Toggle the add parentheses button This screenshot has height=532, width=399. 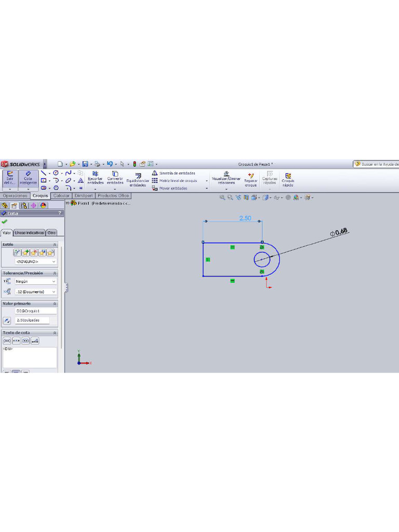pyautogui.click(x=7, y=341)
